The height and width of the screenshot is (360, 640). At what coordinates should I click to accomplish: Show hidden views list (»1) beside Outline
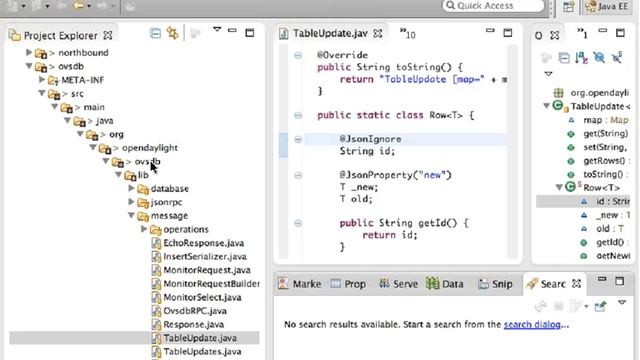[582, 33]
